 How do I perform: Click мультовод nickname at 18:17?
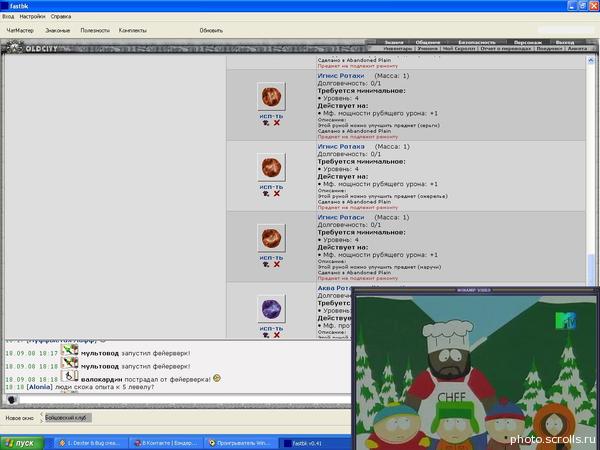(99, 353)
